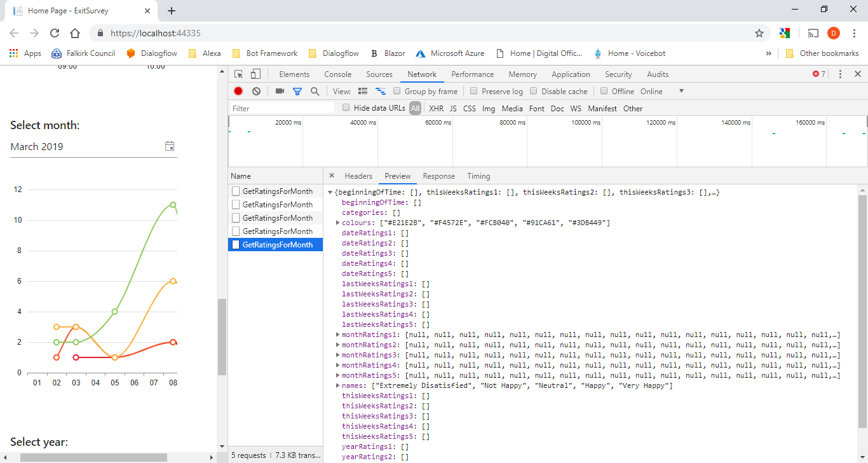Switch to the Console tab

337,74
